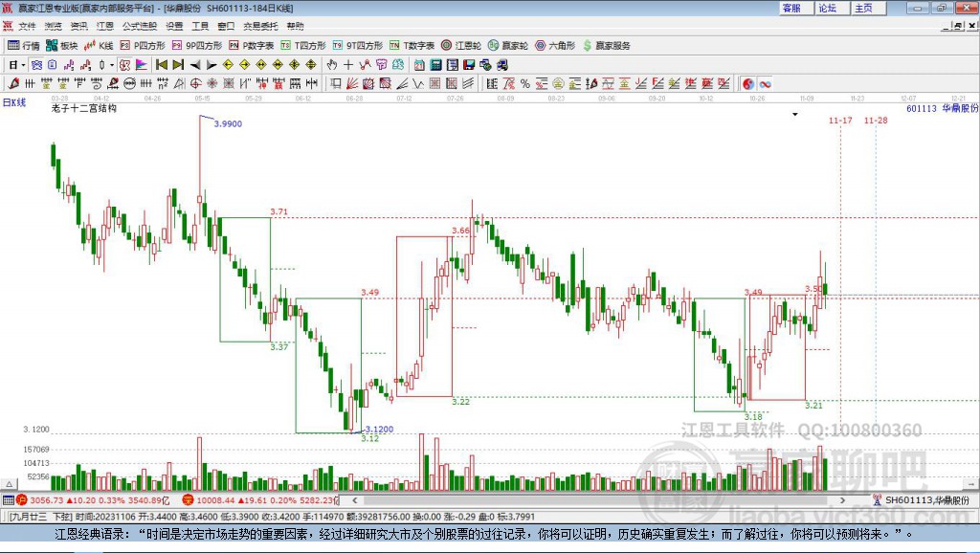Open the 资讯 menu
Screen dimensions: 980x553
pos(78,26)
